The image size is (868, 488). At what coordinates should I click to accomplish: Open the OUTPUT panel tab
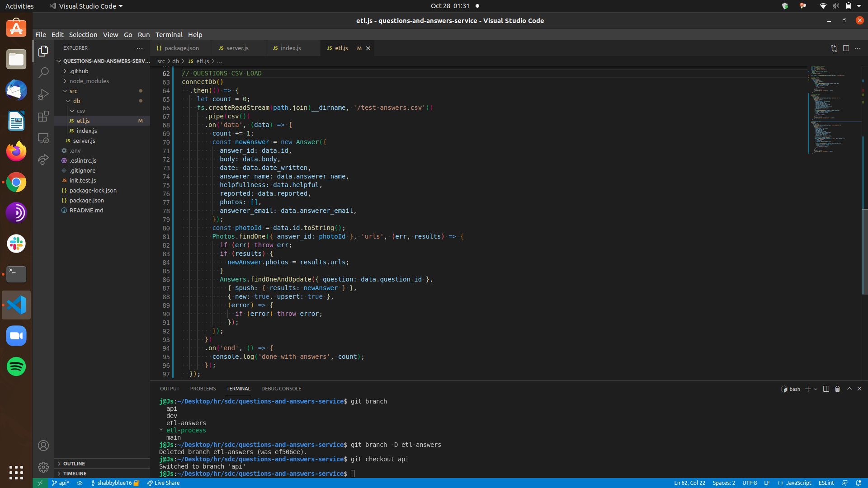click(x=170, y=389)
